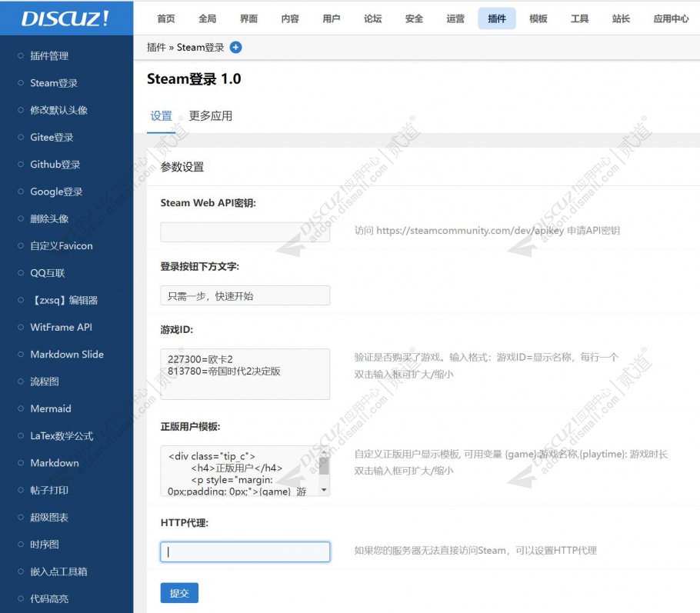The image size is (700, 613).
Task: Focus the Steam Web API密钥 input field
Action: point(245,232)
